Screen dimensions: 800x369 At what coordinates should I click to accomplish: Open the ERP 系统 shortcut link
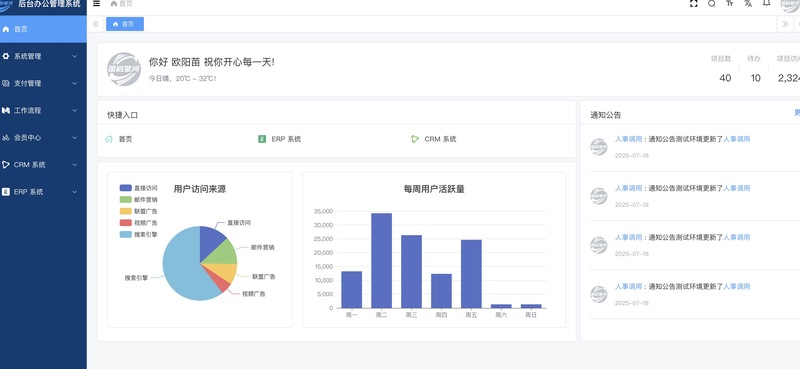click(286, 139)
